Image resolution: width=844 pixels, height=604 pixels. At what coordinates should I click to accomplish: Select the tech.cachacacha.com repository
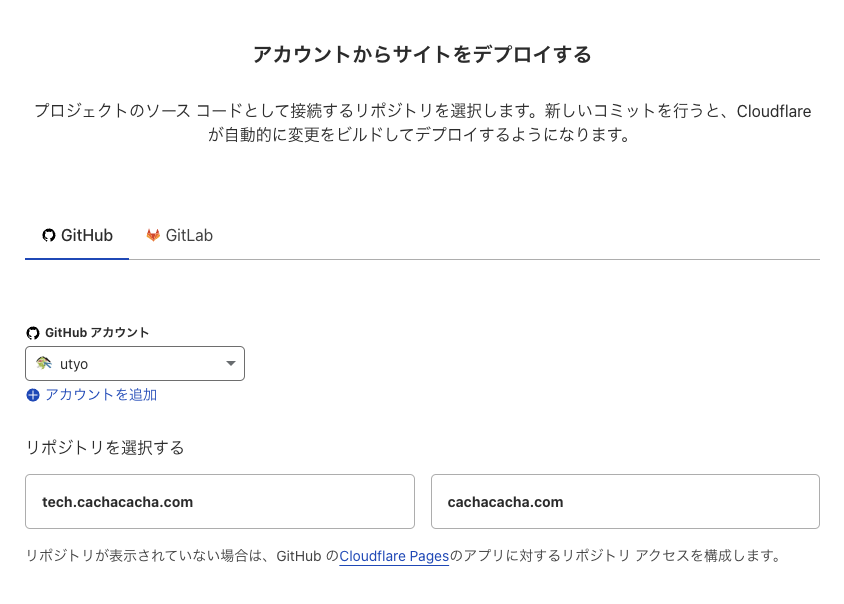pos(220,502)
